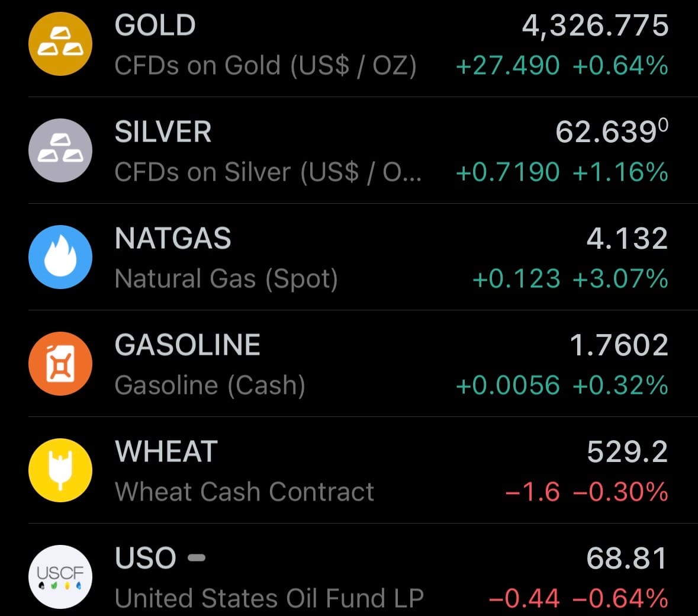The width and height of the screenshot is (698, 616).
Task: Tap the silver bars icon
Action: [x=60, y=150]
